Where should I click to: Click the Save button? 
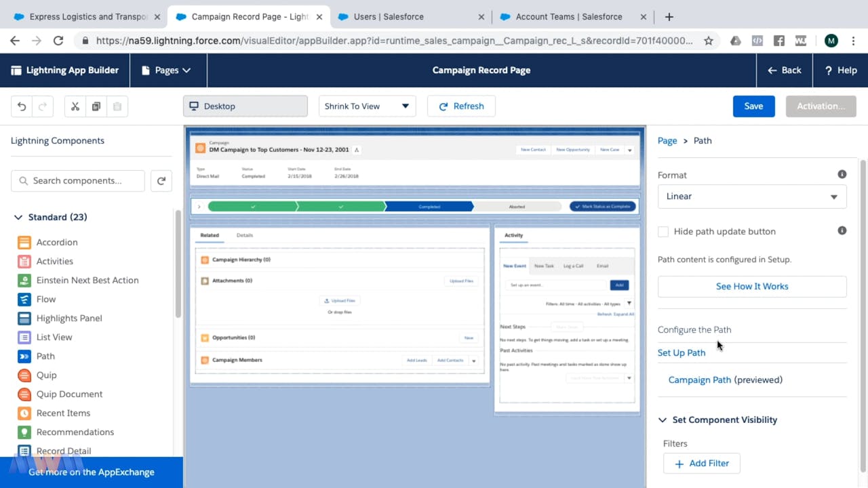(753, 106)
